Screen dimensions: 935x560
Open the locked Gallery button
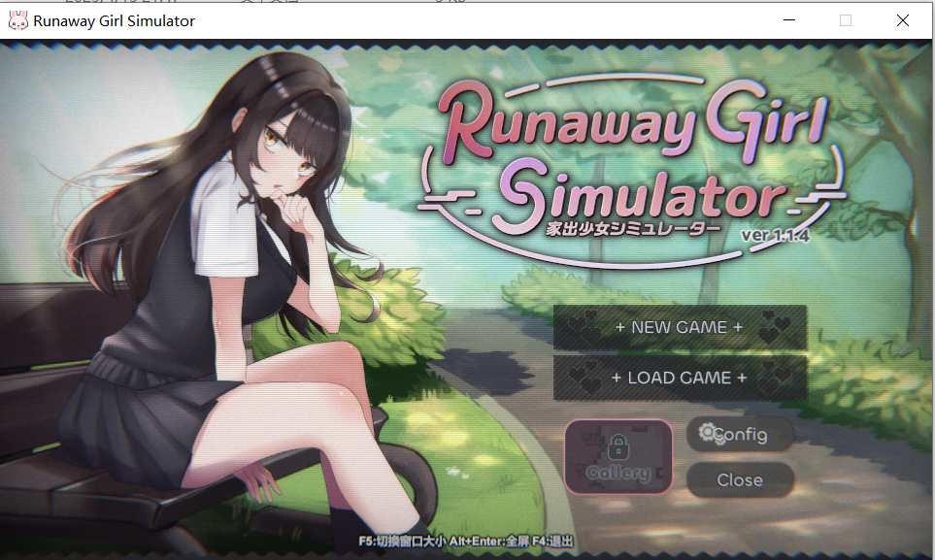click(618, 457)
